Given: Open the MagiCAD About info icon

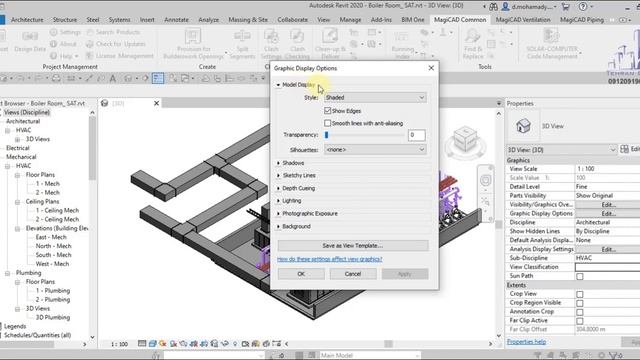Looking at the screenshot, I should [x=53, y=44].
